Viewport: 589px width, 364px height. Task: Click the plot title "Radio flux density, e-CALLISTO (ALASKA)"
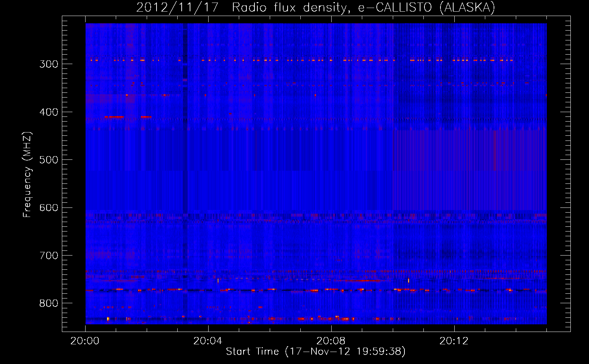click(363, 7)
